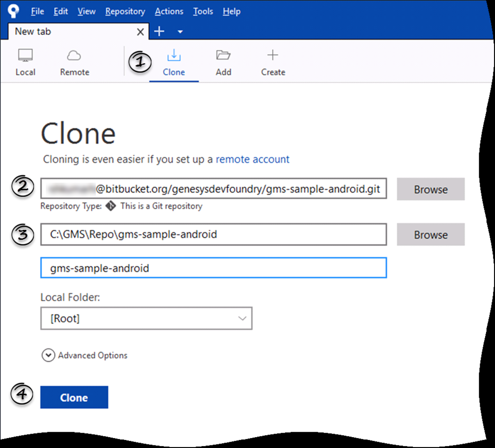Select the Clone toolbar icon

coord(174,63)
